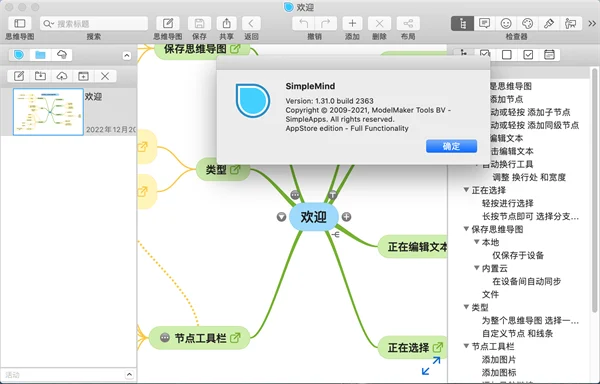The width and height of the screenshot is (600, 384).
Task: Select the outline row 仅保存于设备
Action: tap(518, 255)
